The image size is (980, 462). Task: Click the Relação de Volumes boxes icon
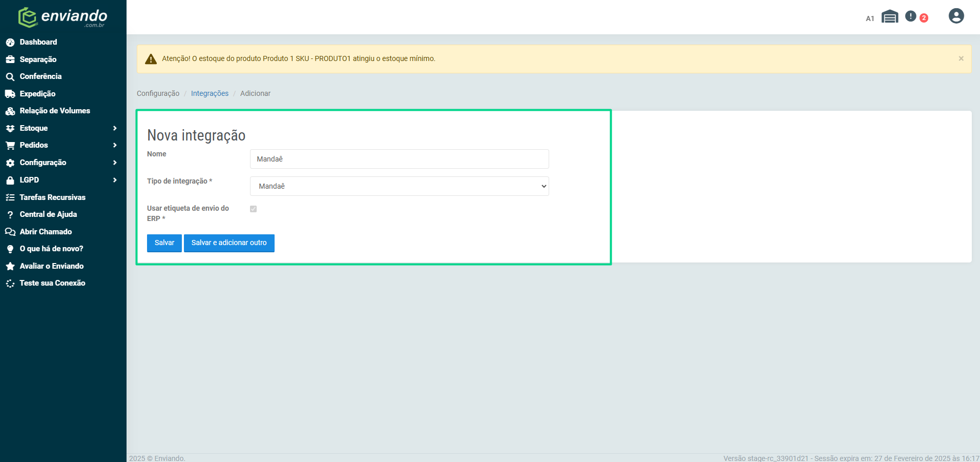[10, 111]
